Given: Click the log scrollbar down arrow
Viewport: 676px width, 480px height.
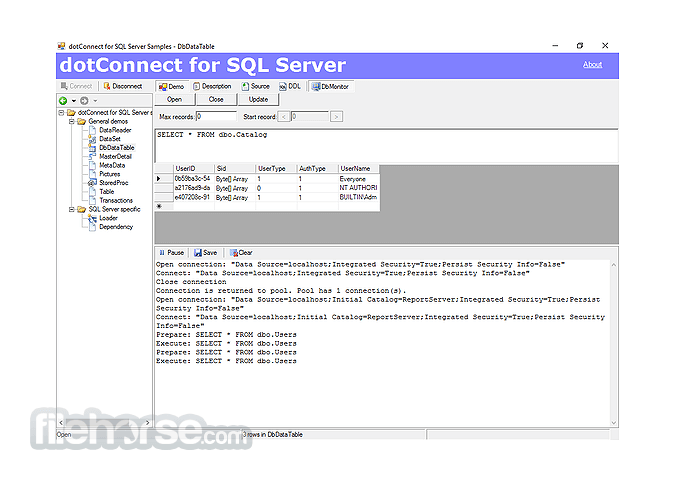Looking at the screenshot, I should coord(614,423).
